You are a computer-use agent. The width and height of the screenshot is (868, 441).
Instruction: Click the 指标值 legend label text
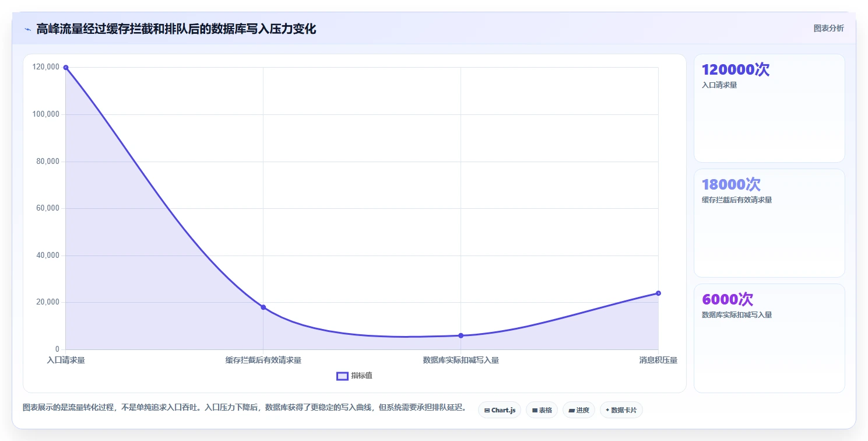click(361, 376)
